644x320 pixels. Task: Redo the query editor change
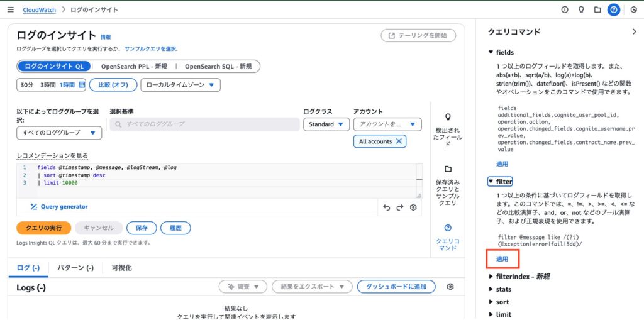[x=399, y=207]
